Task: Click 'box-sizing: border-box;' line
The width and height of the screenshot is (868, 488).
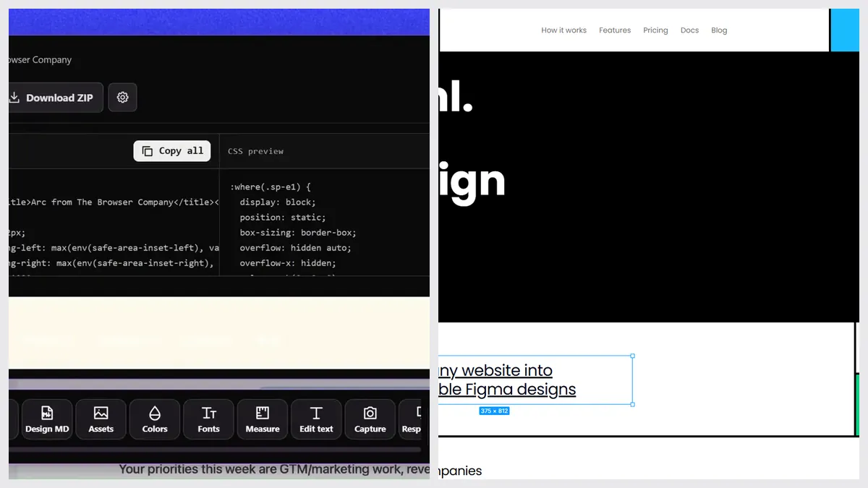Action: coord(298,233)
